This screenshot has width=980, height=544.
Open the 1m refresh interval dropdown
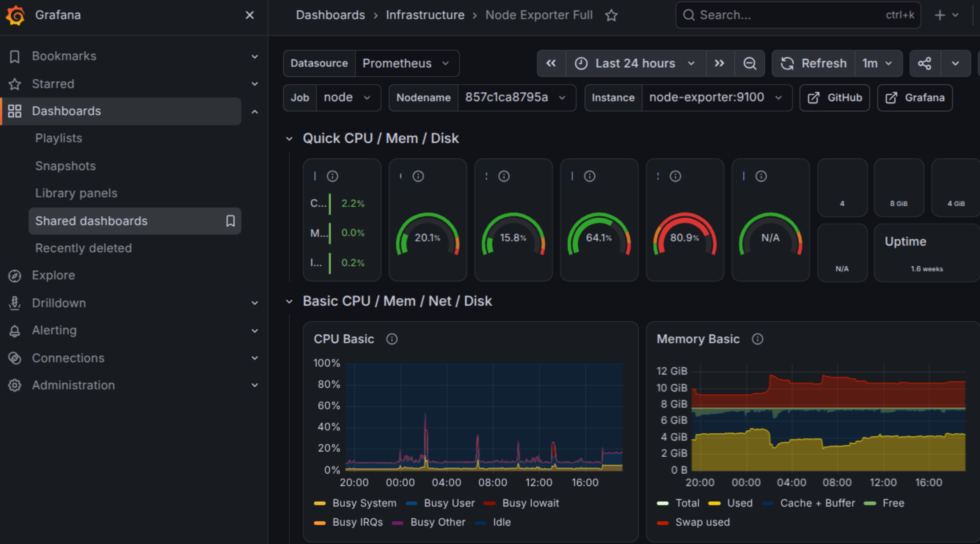[x=878, y=63]
